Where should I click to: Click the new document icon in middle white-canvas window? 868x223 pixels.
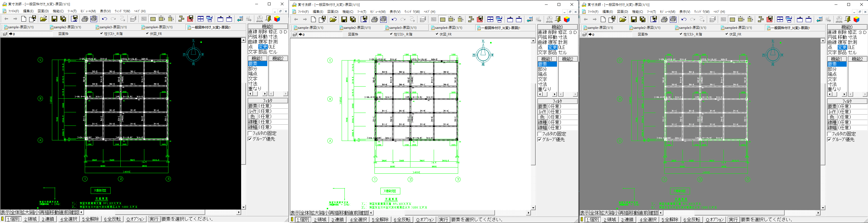pyautogui.click(x=313, y=20)
